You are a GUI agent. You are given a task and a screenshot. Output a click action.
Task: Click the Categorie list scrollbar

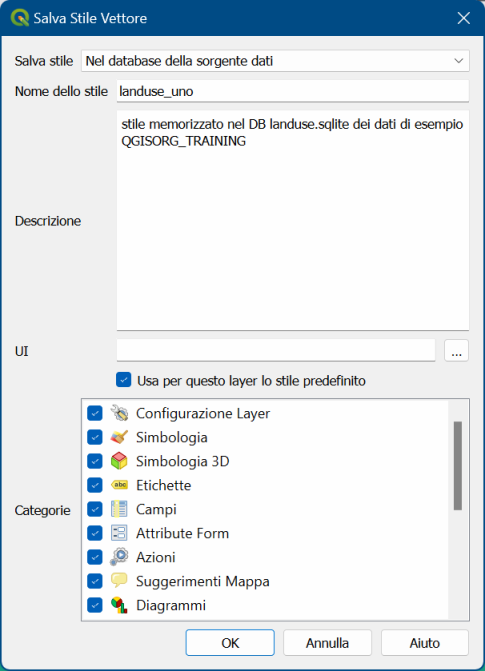(x=458, y=466)
